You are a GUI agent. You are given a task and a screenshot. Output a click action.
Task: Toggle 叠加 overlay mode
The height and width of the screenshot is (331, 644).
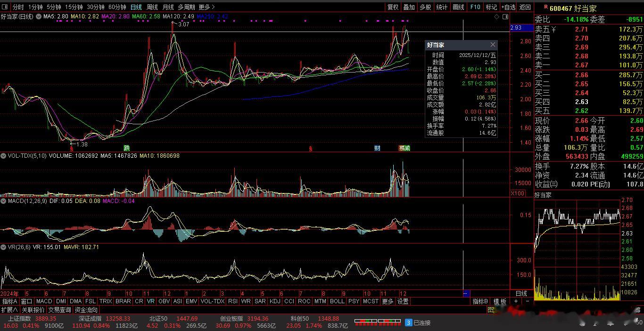(x=409, y=7)
